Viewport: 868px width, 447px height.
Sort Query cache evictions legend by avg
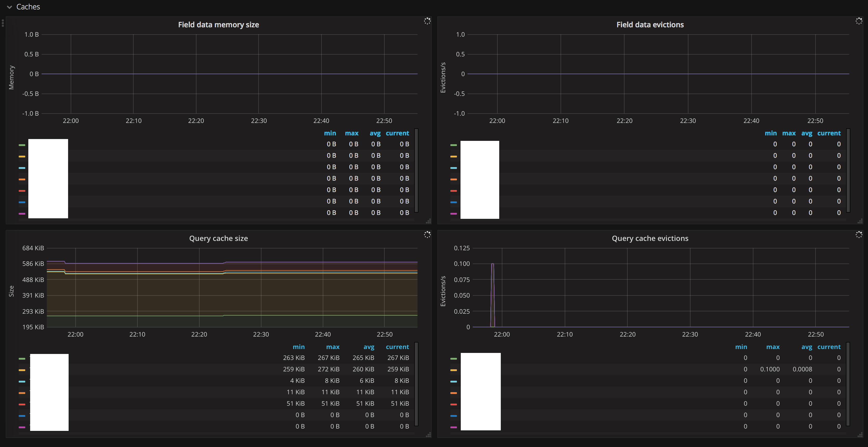[x=806, y=347]
